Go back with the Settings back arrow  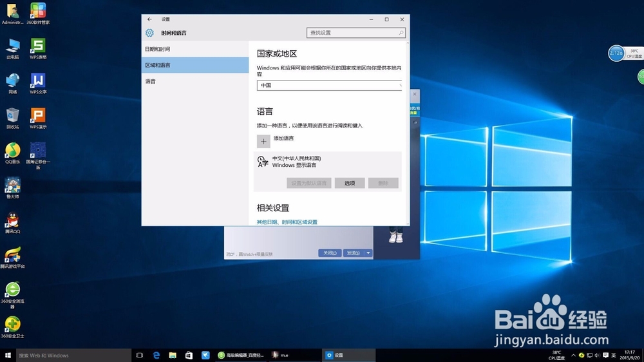coord(149,19)
